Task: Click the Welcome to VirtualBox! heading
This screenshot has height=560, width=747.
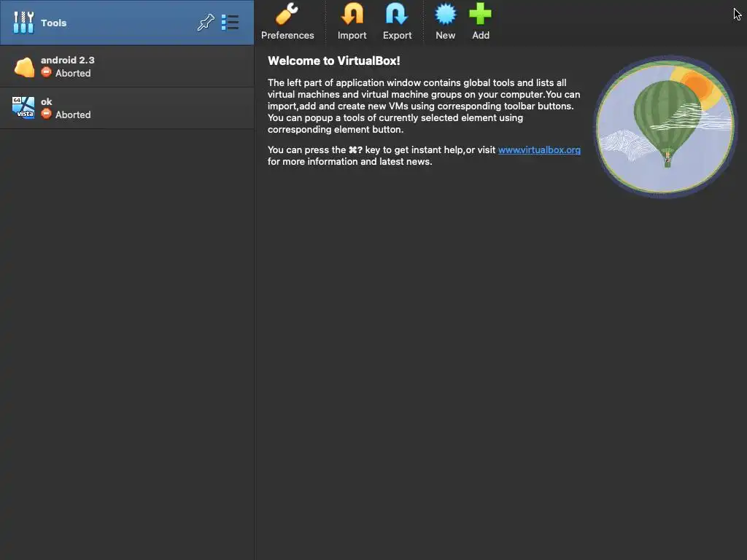Action: (x=334, y=61)
